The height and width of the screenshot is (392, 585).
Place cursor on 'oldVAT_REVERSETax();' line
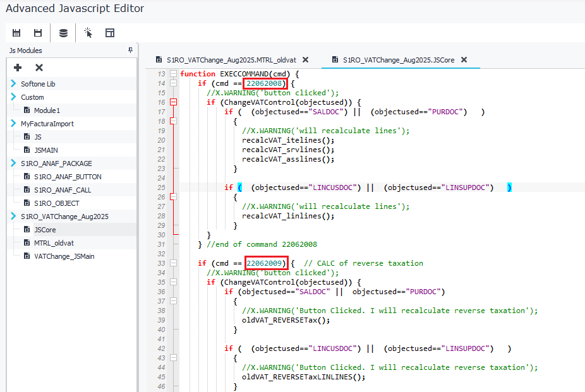pyautogui.click(x=286, y=320)
